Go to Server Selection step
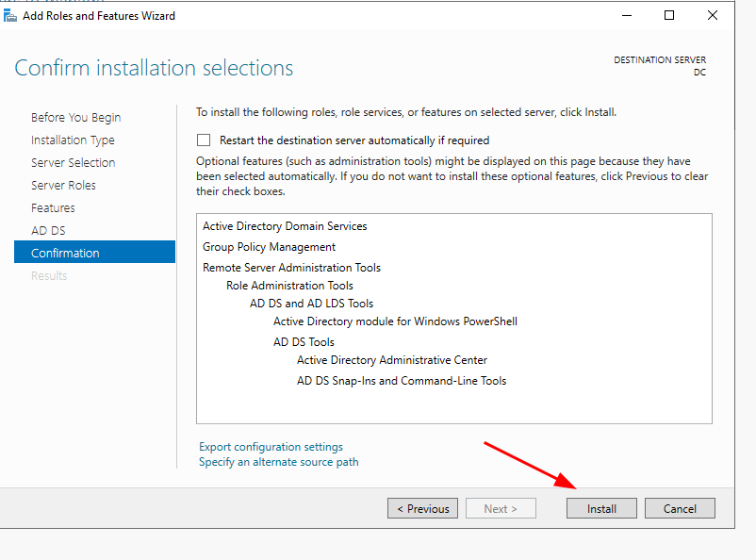756x560 pixels. 73,162
